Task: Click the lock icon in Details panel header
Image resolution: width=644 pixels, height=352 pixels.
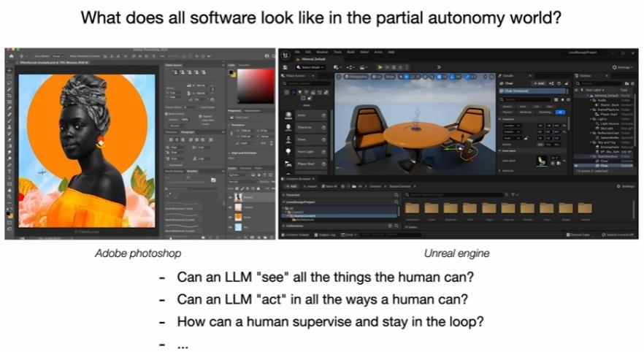Action: click(567, 83)
